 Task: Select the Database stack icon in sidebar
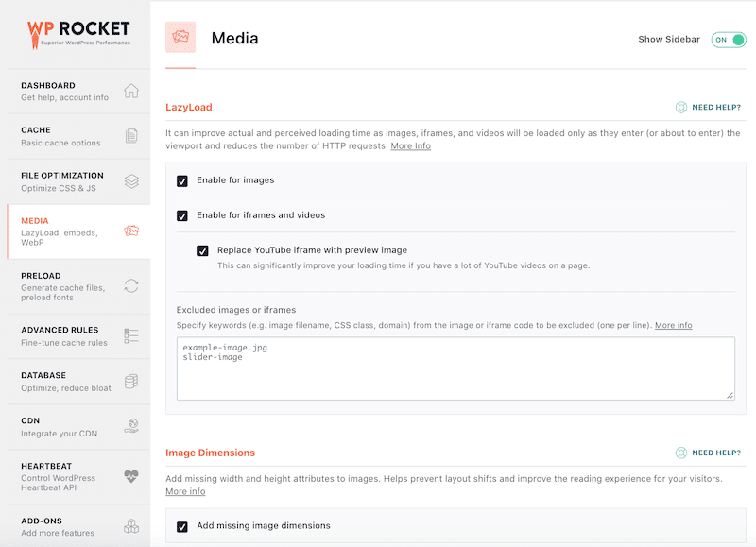[132, 382]
